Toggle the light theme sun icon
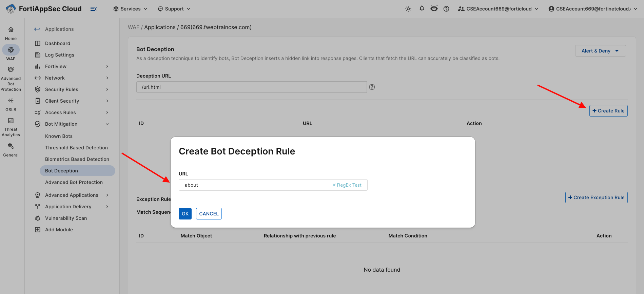644x294 pixels. click(408, 9)
